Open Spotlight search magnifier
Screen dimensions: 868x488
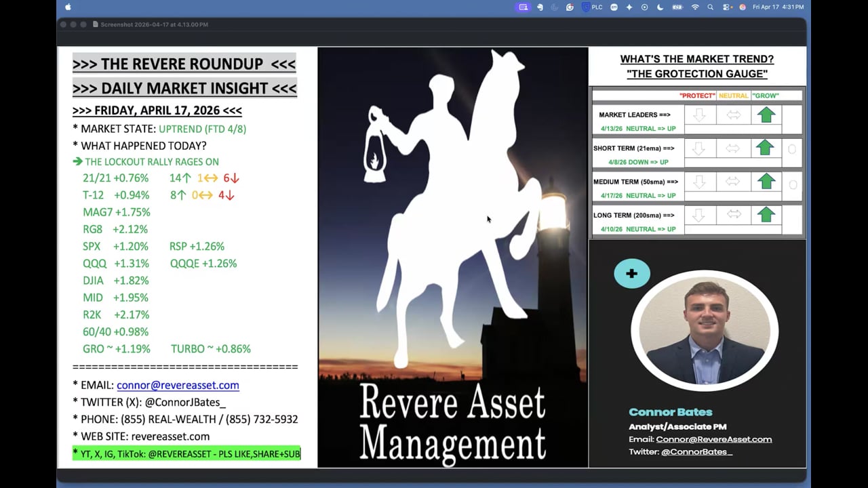[x=711, y=7]
